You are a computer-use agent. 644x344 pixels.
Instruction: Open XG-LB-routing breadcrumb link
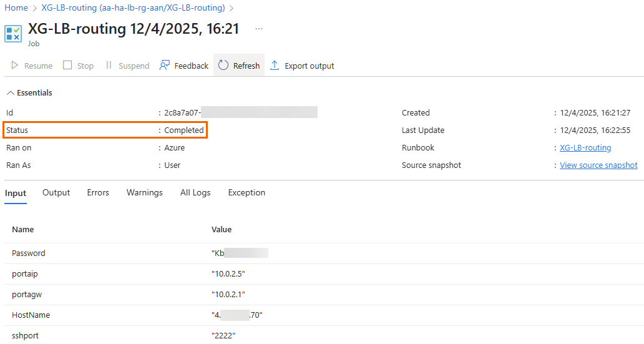(132, 8)
